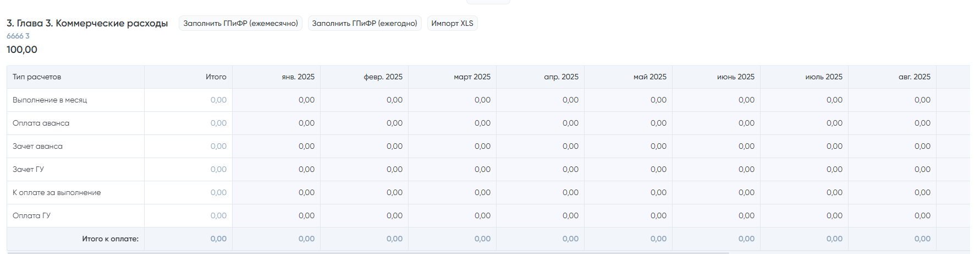Click the Тип расчетов column header
The width and height of the screenshot is (980, 254).
coord(37,77)
